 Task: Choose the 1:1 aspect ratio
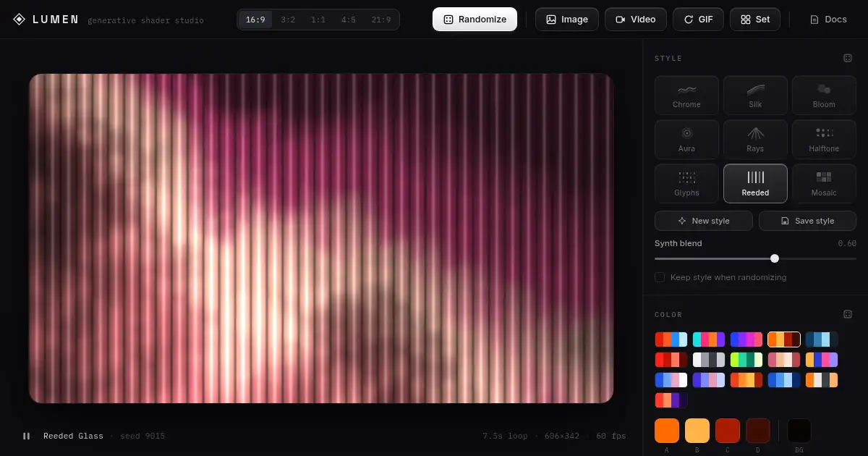[x=318, y=20]
